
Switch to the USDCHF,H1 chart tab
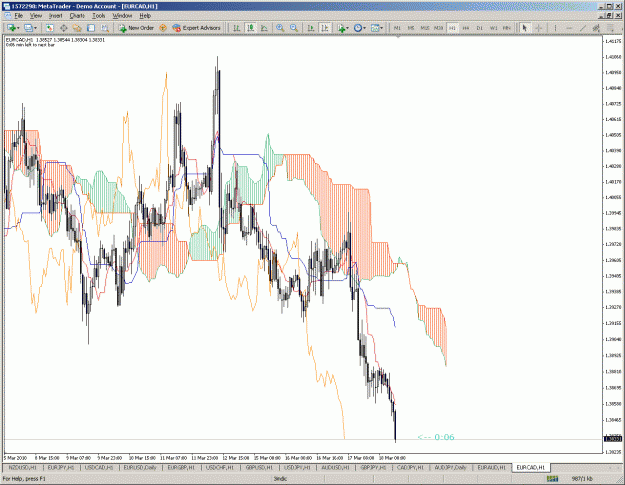219,467
